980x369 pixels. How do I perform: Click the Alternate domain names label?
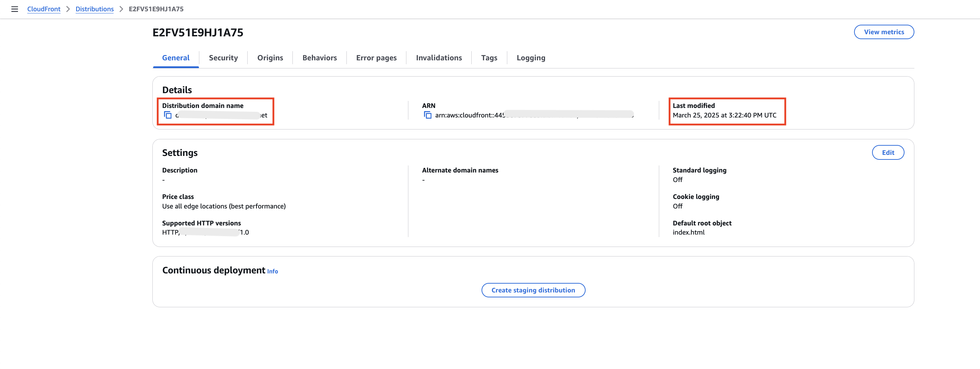(x=460, y=170)
